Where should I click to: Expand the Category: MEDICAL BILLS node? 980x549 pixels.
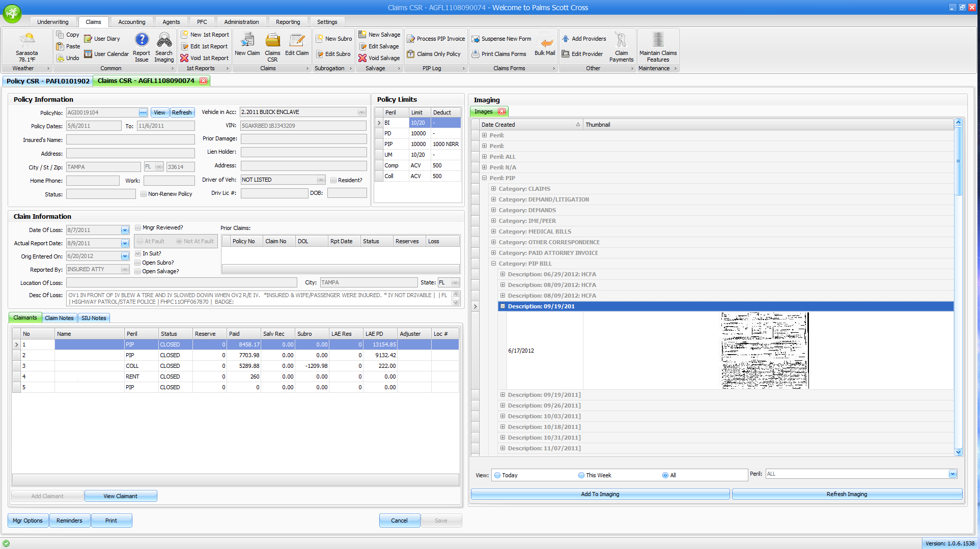click(493, 232)
